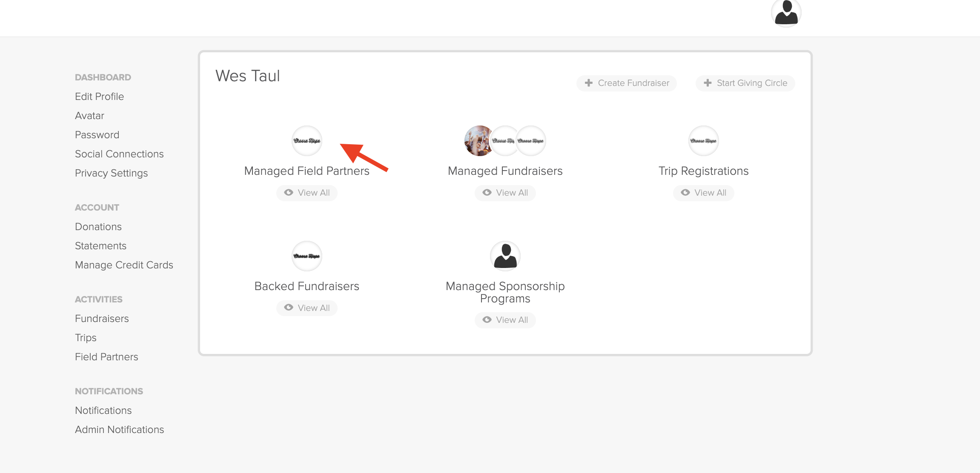Click the plus icon beside Start Giving Circle

[708, 83]
